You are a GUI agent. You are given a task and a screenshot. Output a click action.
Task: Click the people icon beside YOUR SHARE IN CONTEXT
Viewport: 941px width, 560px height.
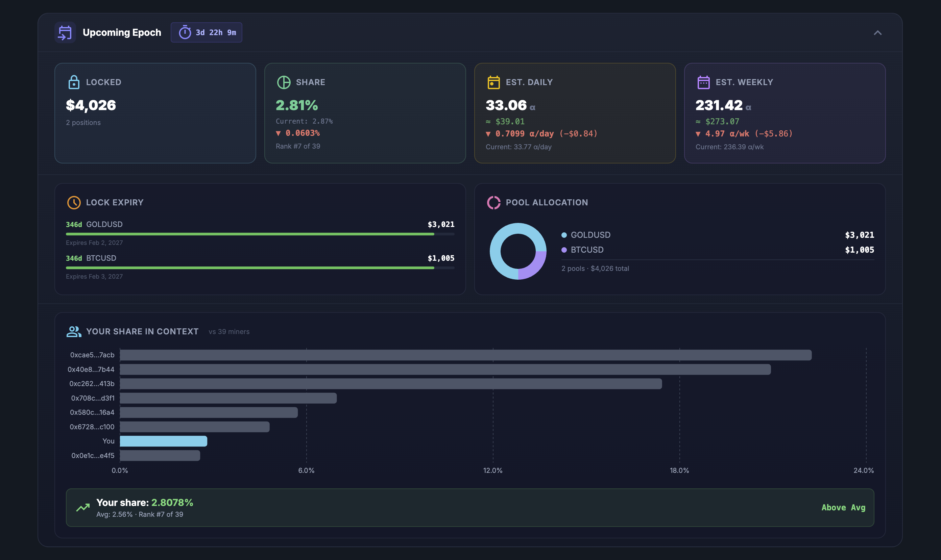(74, 331)
